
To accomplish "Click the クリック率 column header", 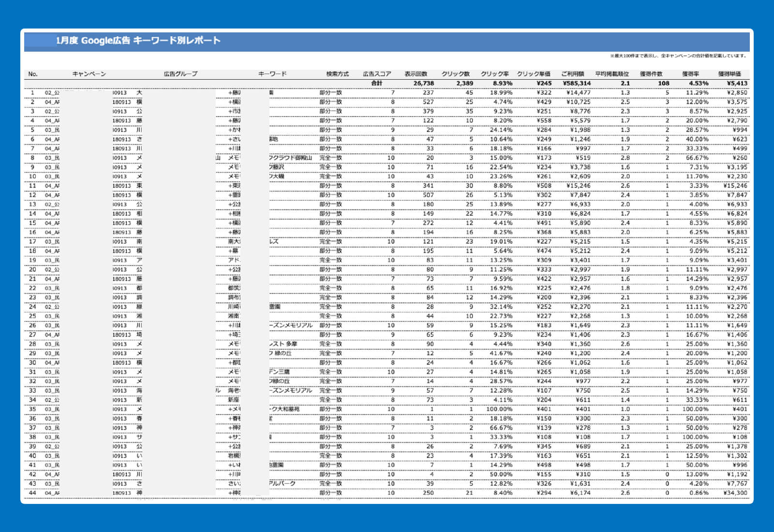I will (494, 74).
